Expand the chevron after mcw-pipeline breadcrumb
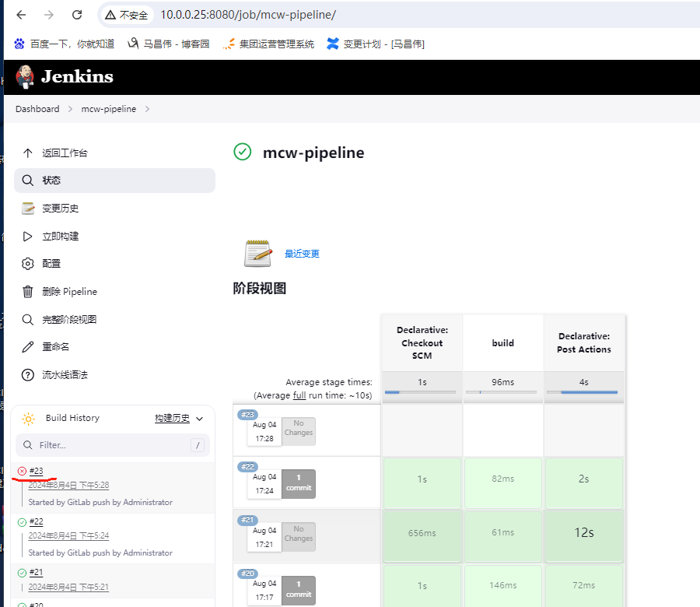700x607 pixels. (147, 109)
